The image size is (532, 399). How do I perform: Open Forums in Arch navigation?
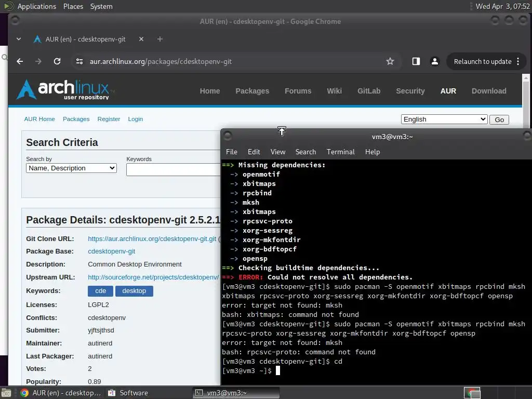(x=298, y=91)
